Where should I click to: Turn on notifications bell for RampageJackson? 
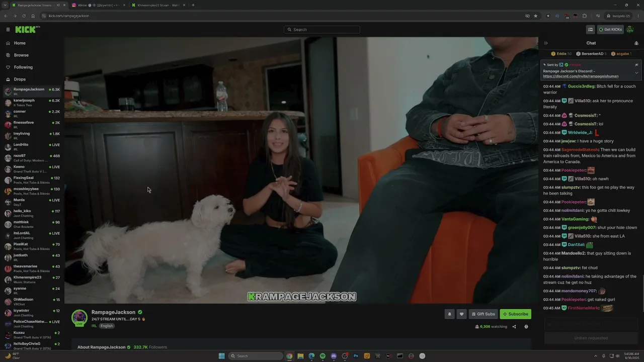coord(449,314)
